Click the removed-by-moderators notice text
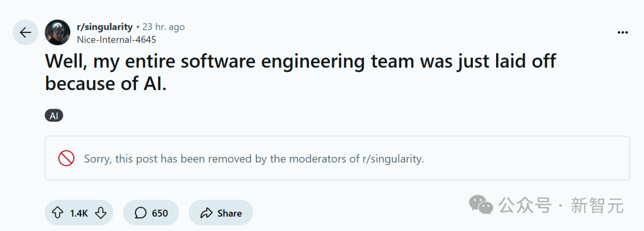The image size is (644, 231). tap(254, 159)
